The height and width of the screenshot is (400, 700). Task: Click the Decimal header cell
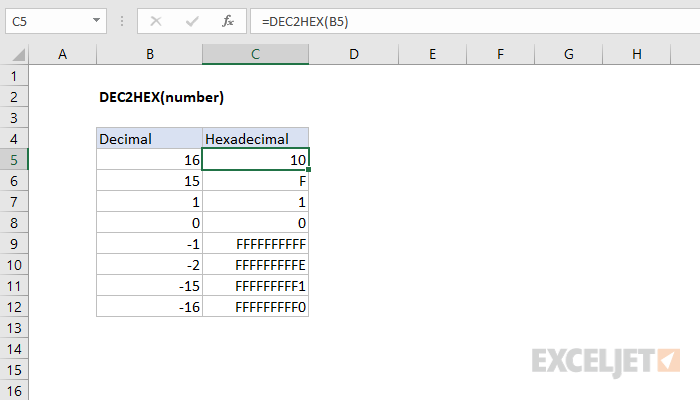click(x=150, y=138)
